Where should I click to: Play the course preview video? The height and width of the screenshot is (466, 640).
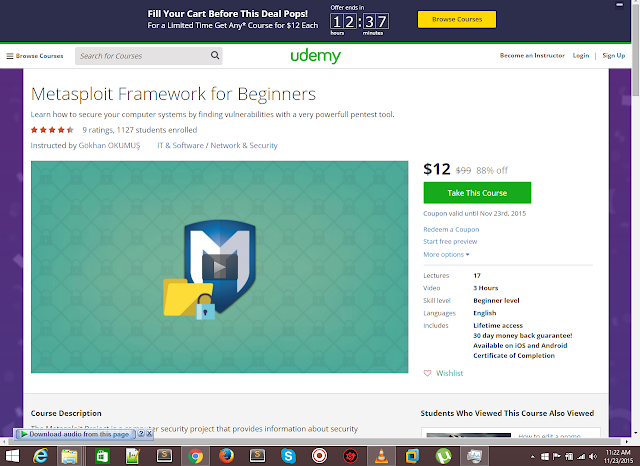[220, 267]
